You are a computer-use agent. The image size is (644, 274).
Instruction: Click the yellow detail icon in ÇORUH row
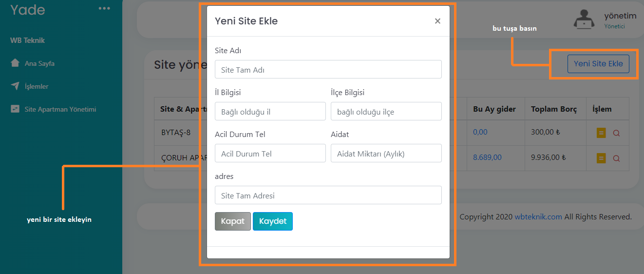601,158
